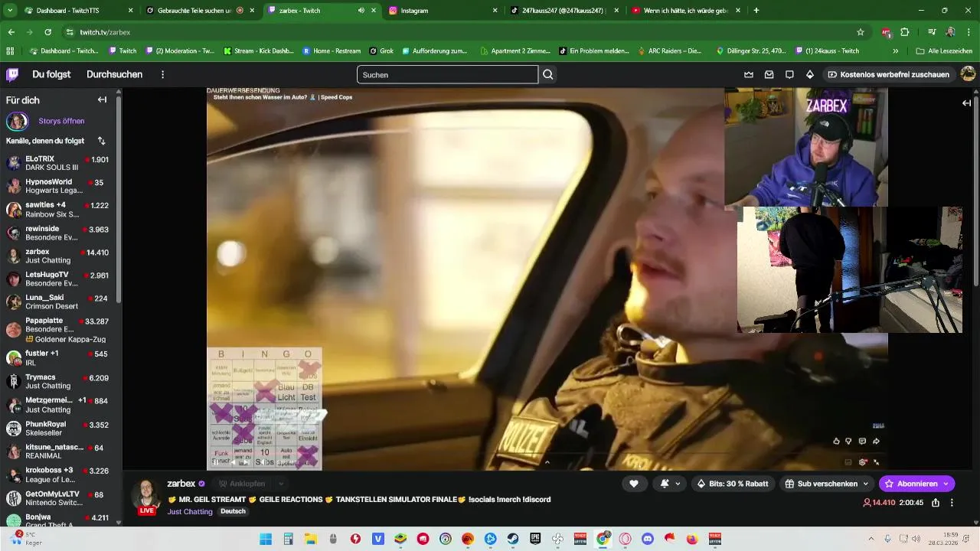
Task: Expand the Ankiopfen dropdown chevron
Action: click(x=281, y=484)
